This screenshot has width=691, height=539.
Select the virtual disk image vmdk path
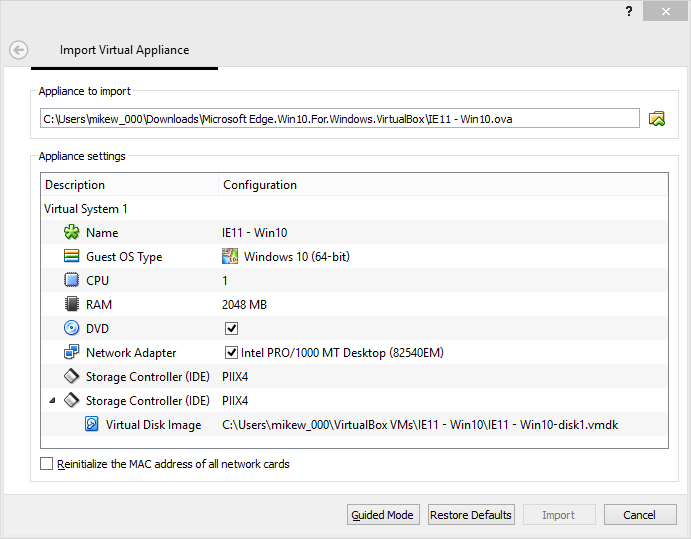[x=420, y=424]
